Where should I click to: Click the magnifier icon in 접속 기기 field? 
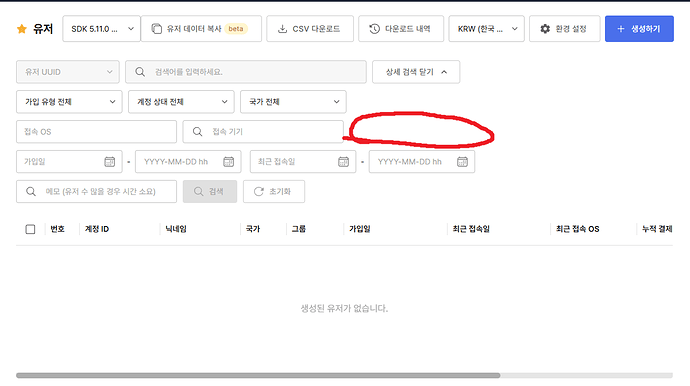click(198, 132)
